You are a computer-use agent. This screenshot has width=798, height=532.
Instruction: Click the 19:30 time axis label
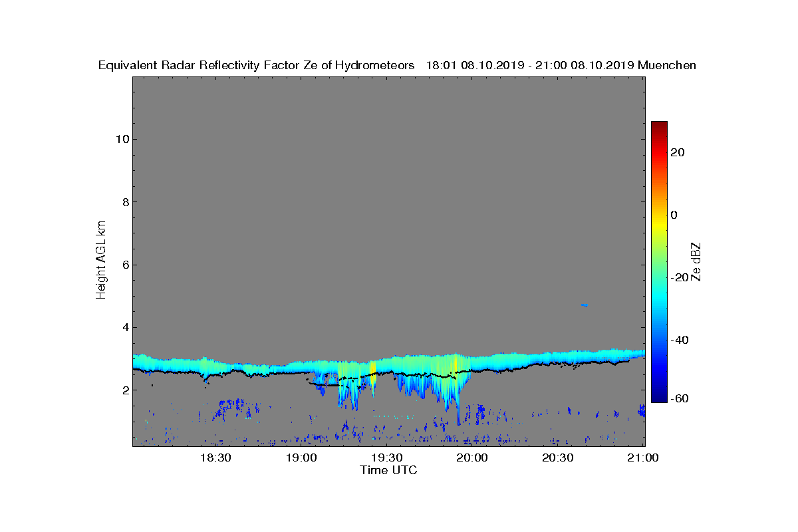[x=386, y=458]
